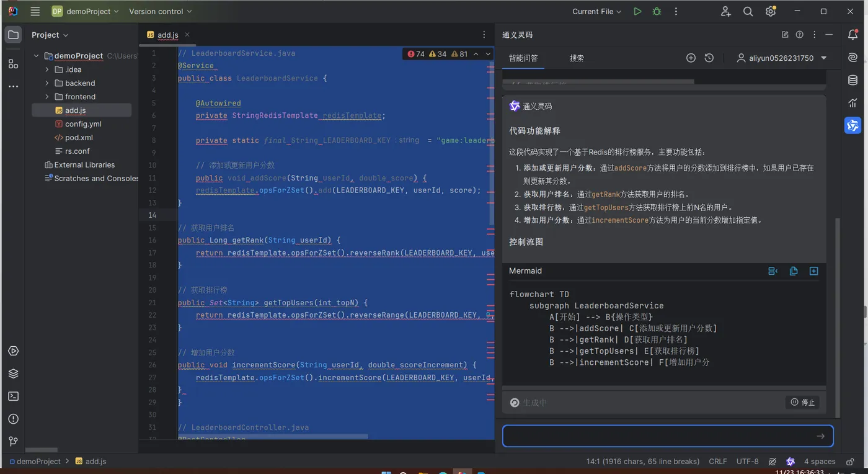
Task: Open IDE settings gear icon
Action: point(771,11)
